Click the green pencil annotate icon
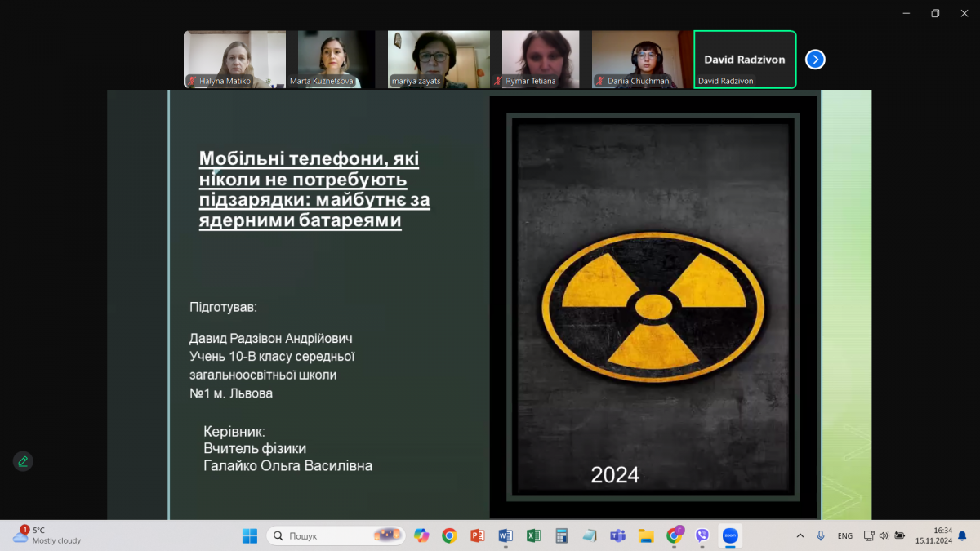 point(23,461)
